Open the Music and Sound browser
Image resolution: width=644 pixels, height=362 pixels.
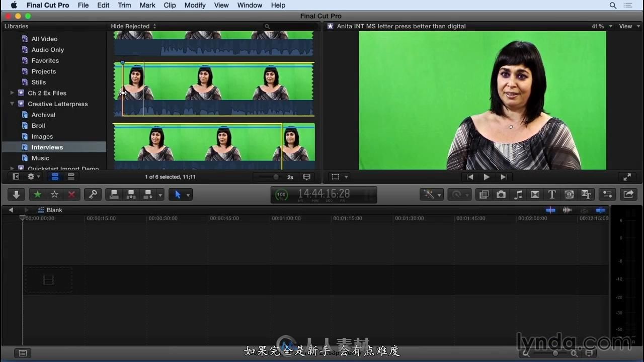pos(518,195)
